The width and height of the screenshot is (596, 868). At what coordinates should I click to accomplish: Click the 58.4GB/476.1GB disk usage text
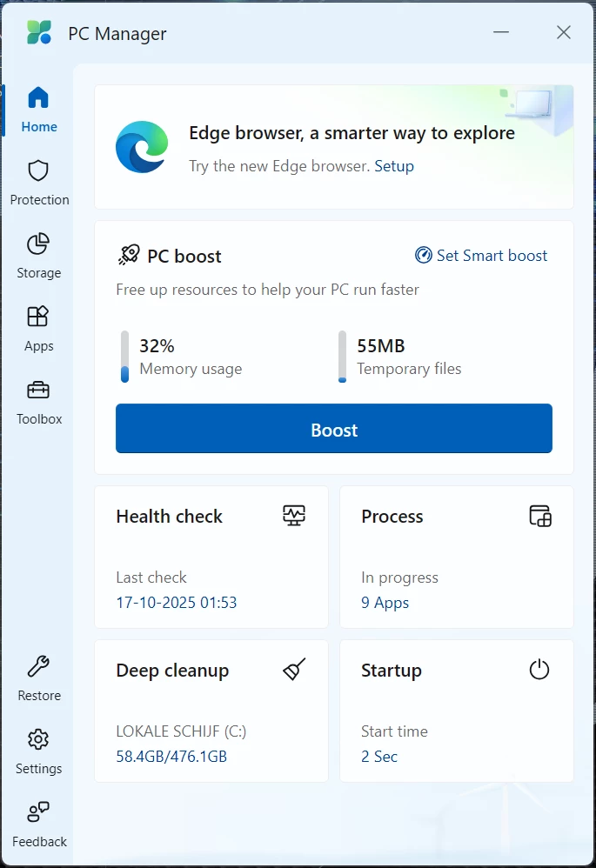tap(171, 757)
